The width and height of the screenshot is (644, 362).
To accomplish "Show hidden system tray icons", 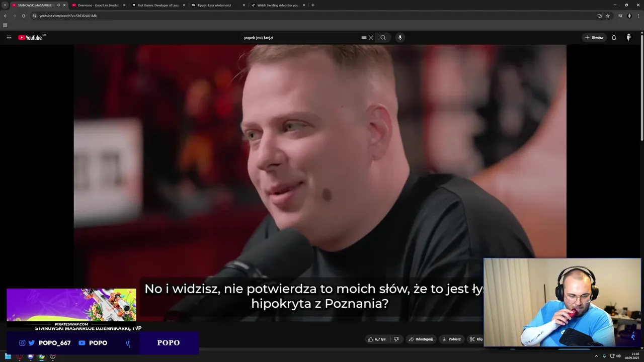I will [596, 356].
